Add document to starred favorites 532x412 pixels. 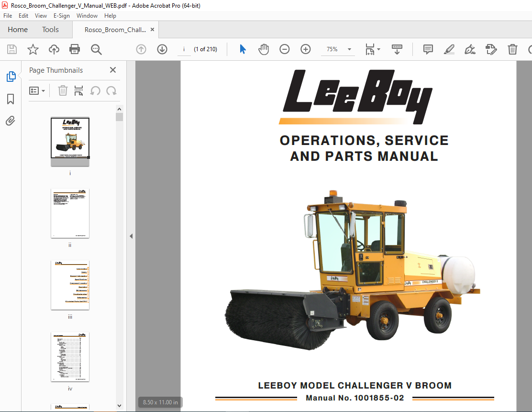[33, 49]
